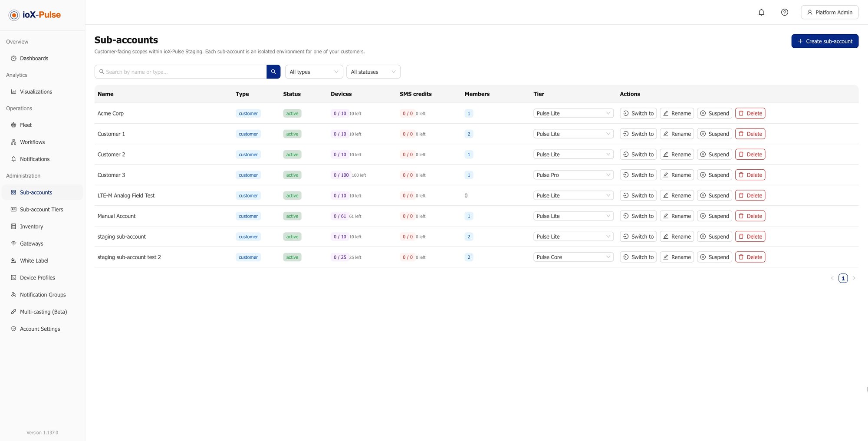Open Gateways in the sidebar
This screenshot has height=441, width=868.
[x=43, y=244]
